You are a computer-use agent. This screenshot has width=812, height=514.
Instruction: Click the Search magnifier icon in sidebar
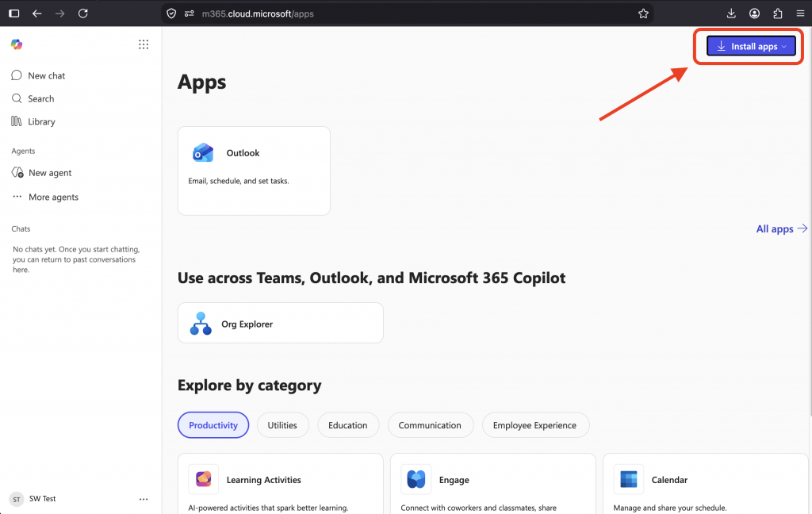pyautogui.click(x=17, y=98)
